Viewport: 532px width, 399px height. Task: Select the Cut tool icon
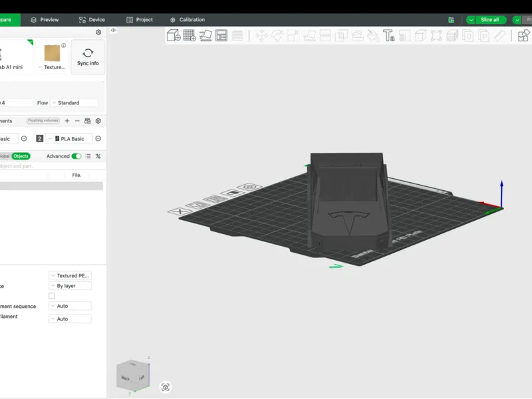click(325, 35)
